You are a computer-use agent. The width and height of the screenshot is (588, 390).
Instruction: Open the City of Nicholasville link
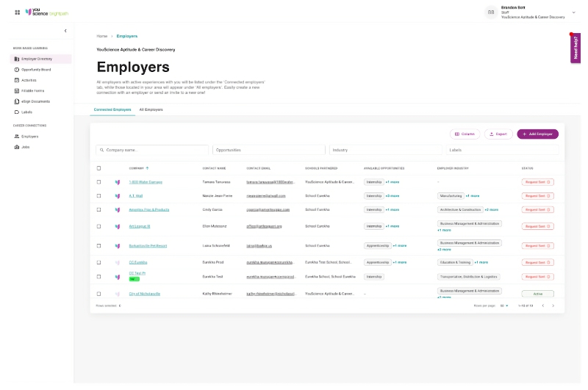(144, 294)
